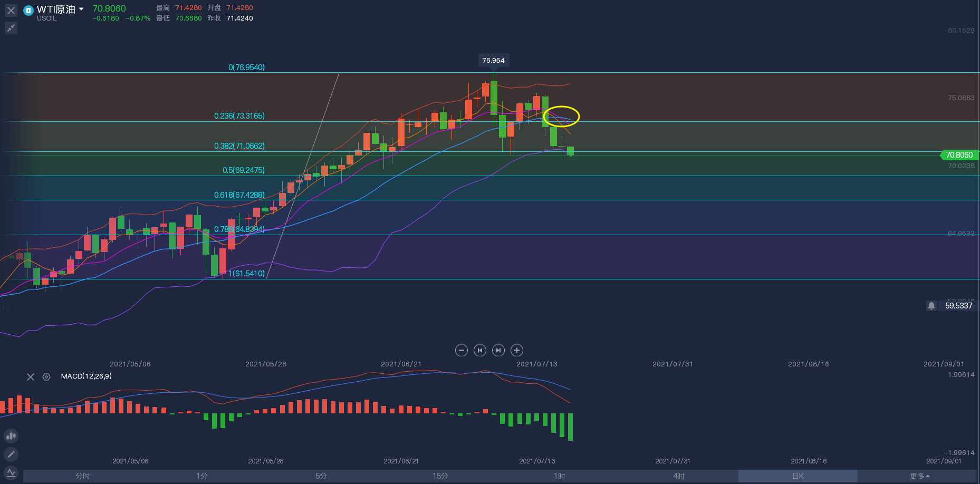
Task: Open MACD indicator settings icon
Action: pyautogui.click(x=46, y=377)
